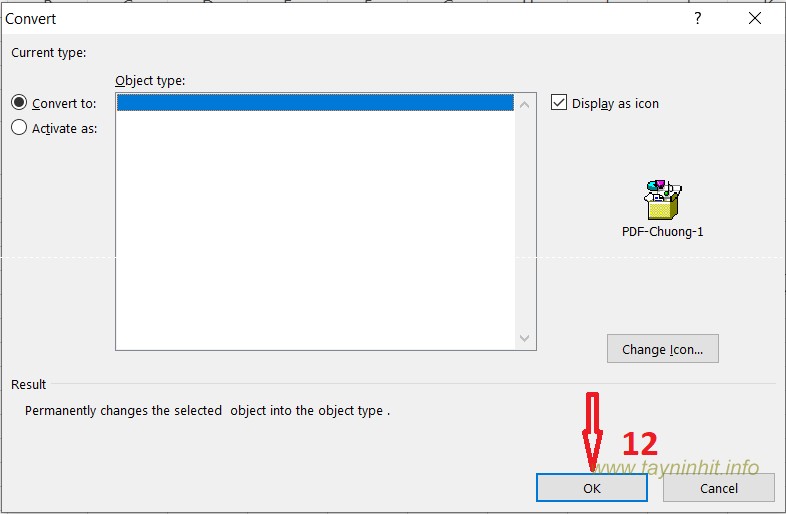This screenshot has width=786, height=514.
Task: Click the Object type list scroll-down arrow
Action: pos(525,339)
